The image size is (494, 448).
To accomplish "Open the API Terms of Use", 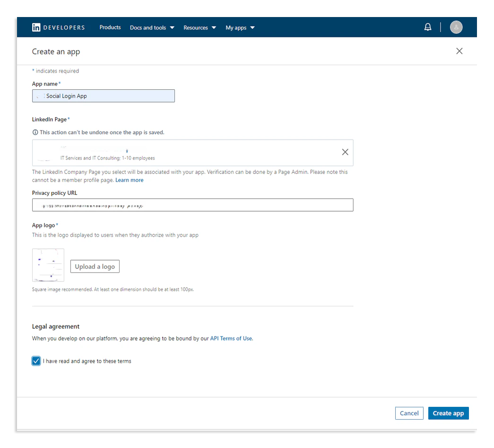I will [x=231, y=338].
